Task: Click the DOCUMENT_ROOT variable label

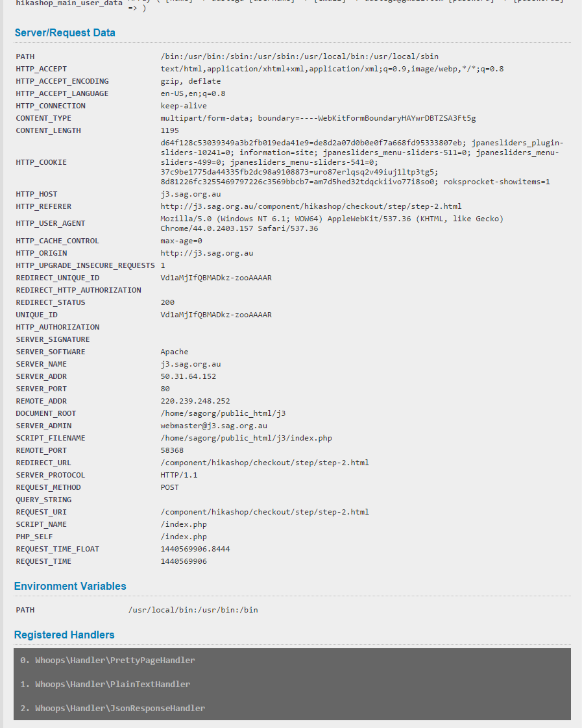Action: point(46,413)
